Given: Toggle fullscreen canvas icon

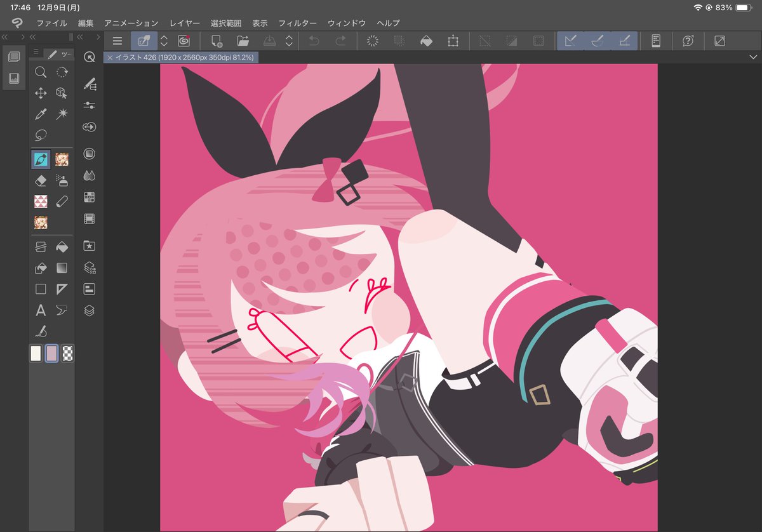Looking at the screenshot, I should coord(719,41).
